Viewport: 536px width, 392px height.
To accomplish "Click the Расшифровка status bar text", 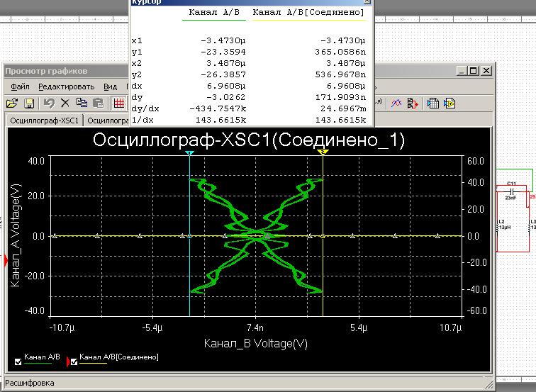I will (x=29, y=383).
